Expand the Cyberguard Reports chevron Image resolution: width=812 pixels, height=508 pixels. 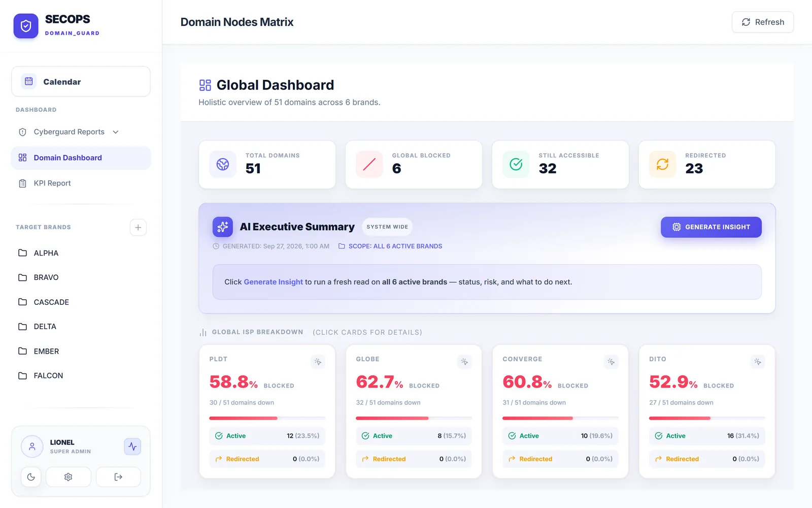pyautogui.click(x=116, y=132)
